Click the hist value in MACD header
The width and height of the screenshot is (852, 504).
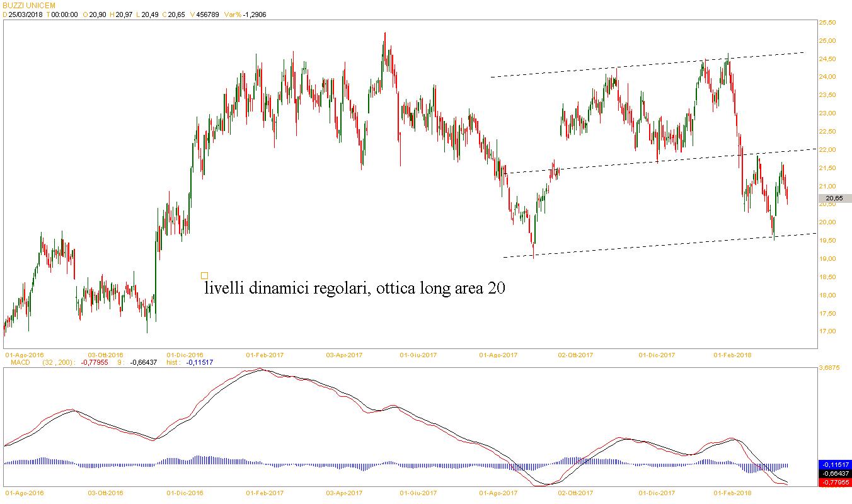pyautogui.click(x=199, y=362)
